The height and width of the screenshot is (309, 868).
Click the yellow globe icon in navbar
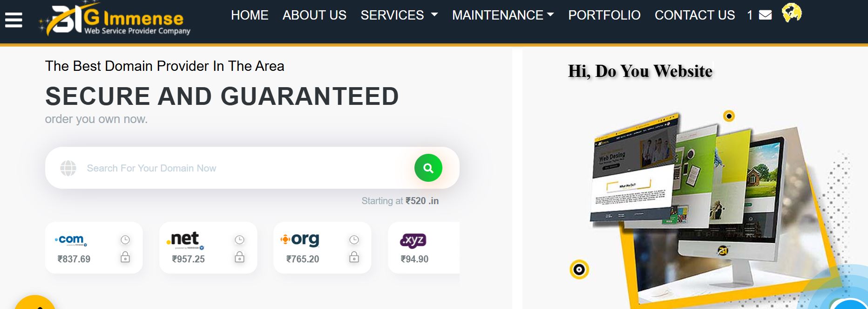click(x=791, y=13)
